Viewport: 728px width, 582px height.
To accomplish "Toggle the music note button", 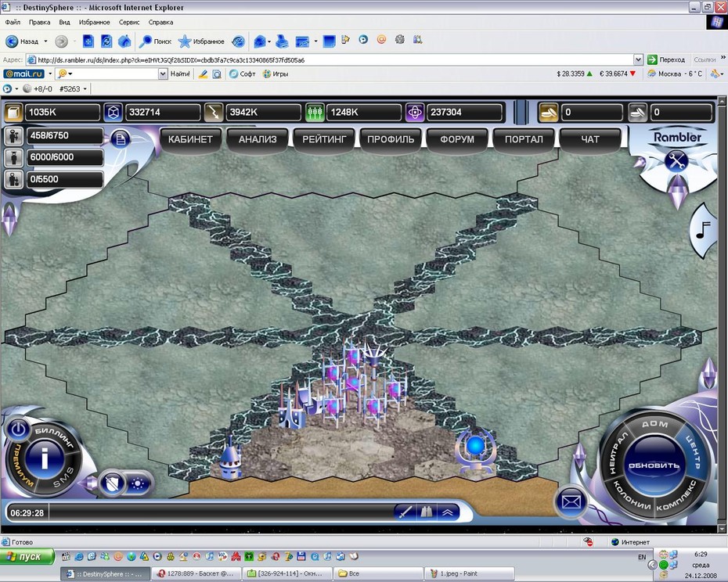I will tap(702, 230).
